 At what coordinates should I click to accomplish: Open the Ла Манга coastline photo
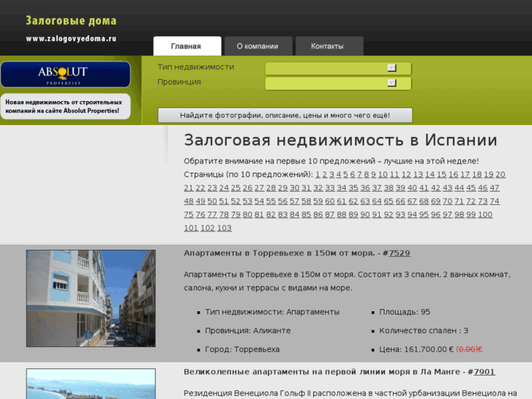[x=91, y=384]
